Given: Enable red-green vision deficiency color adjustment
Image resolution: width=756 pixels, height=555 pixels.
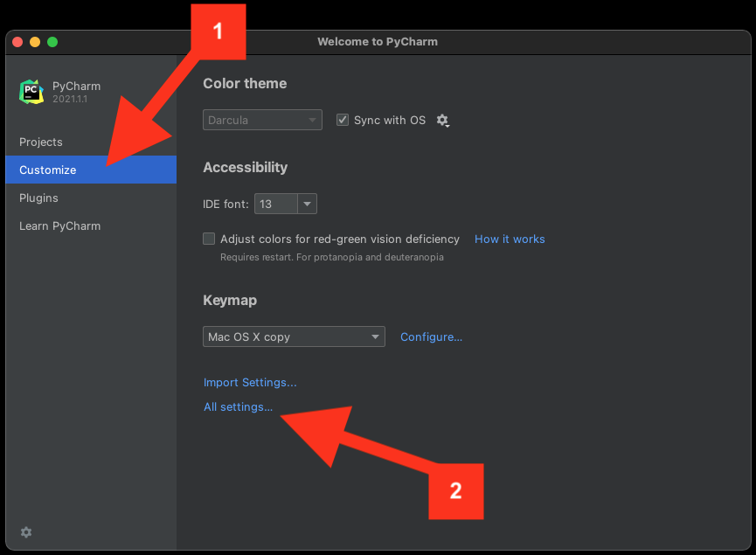Looking at the screenshot, I should click(x=209, y=239).
